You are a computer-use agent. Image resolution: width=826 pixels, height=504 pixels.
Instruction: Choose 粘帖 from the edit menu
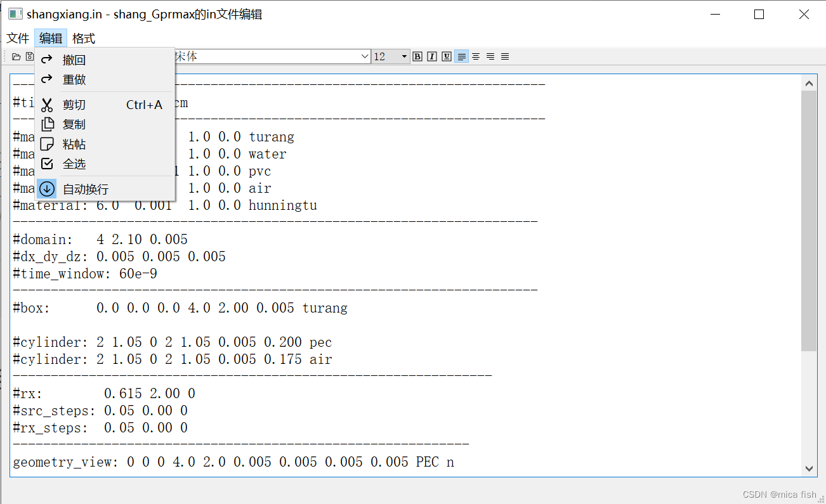(x=105, y=144)
